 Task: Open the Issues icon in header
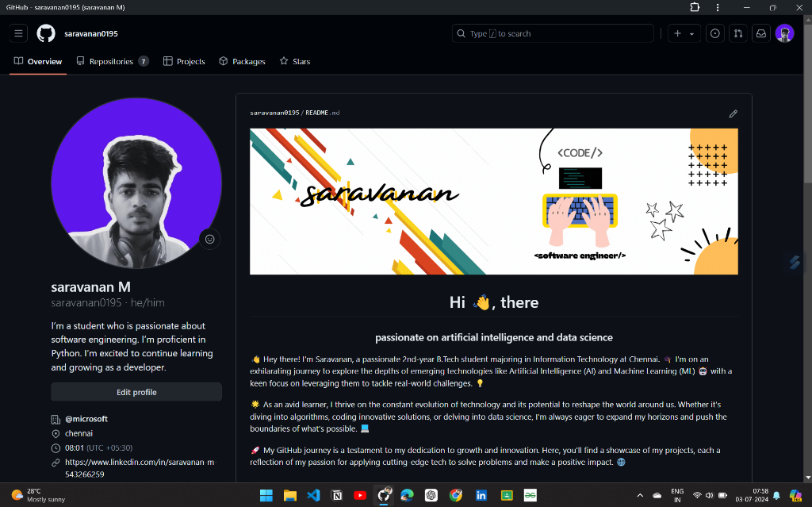[715, 33]
